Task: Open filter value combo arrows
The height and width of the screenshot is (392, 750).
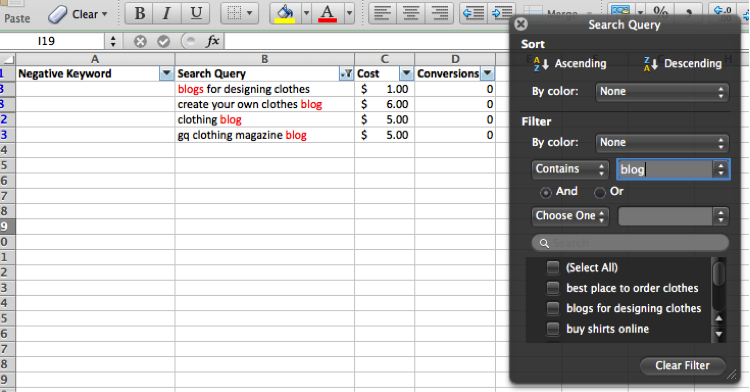Action: click(721, 169)
